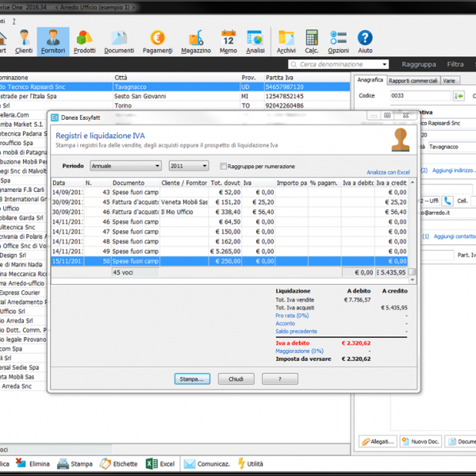The width and height of the screenshot is (476, 476).
Task: Select row 46 Fattura d'acquisto Il Mio Ufficio
Action: (x=229, y=212)
